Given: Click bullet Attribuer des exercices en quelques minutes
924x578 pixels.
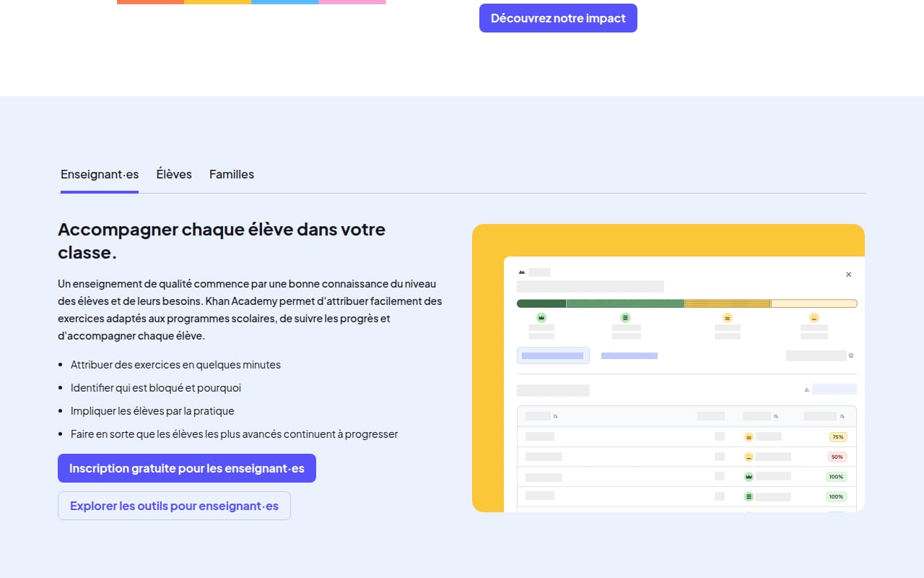Looking at the screenshot, I should 175,365.
